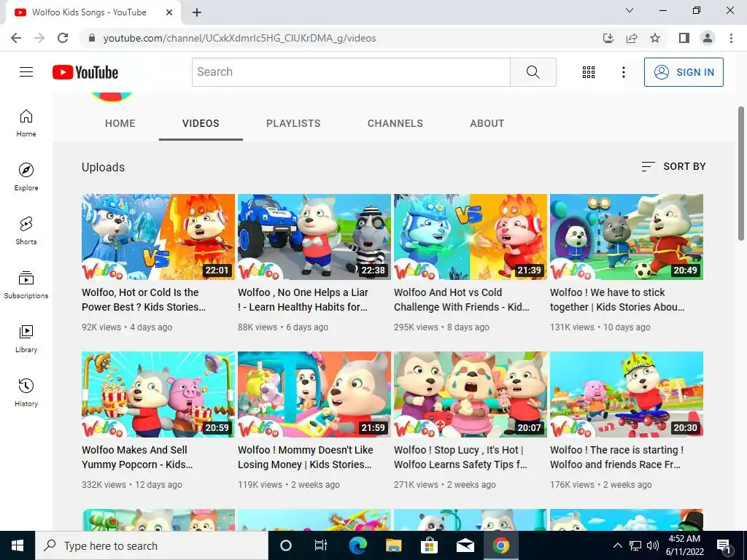Screen dimensions: 747x560
Task: Open the Windows notification center
Action: click(724, 545)
